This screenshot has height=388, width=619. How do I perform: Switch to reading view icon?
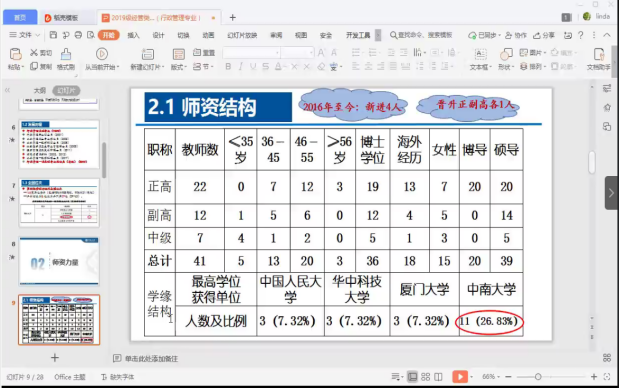(x=439, y=377)
